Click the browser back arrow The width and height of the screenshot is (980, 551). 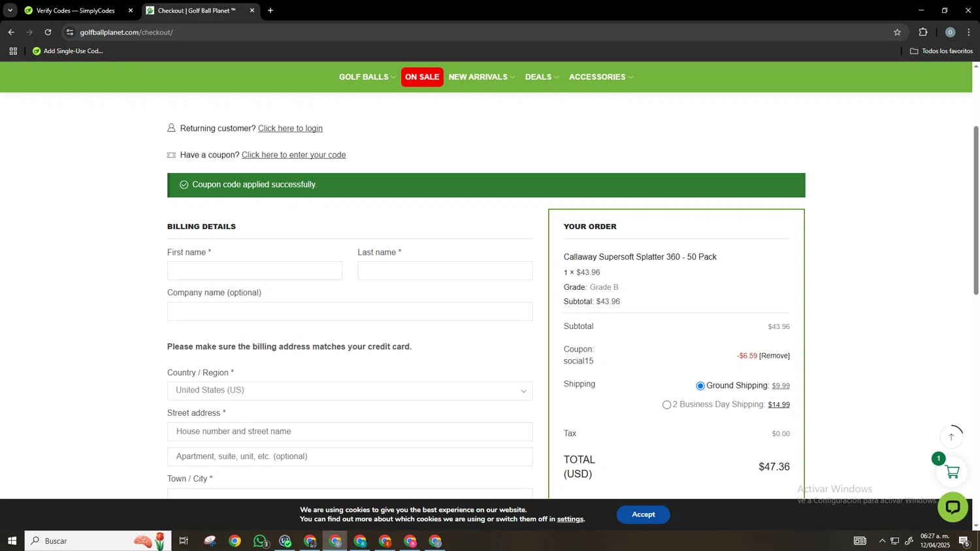click(11, 32)
